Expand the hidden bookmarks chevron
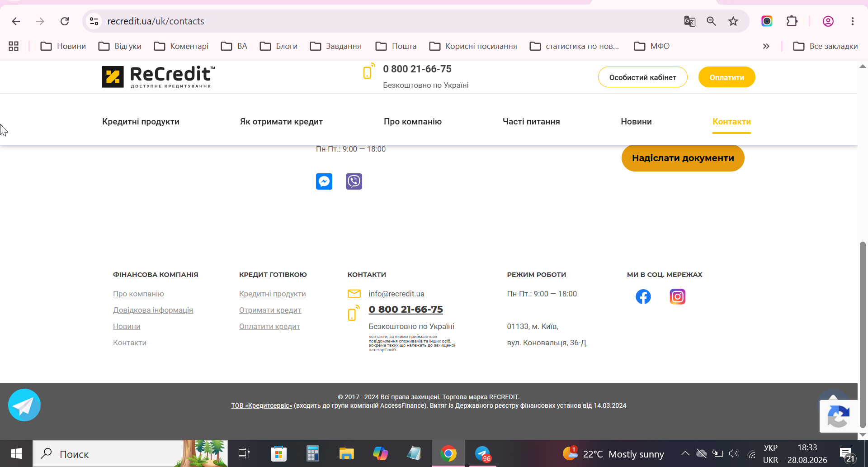The height and width of the screenshot is (467, 868). pyautogui.click(x=766, y=46)
